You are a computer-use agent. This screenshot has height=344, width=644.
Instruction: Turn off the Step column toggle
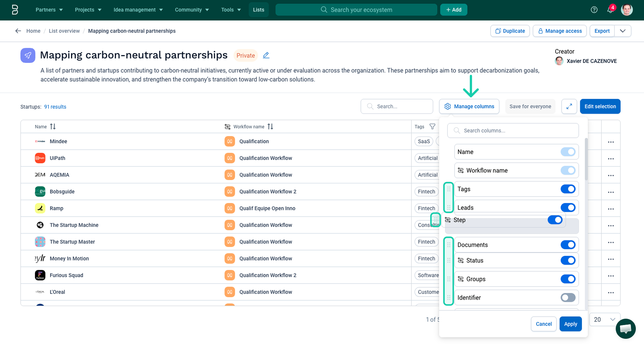tap(555, 220)
